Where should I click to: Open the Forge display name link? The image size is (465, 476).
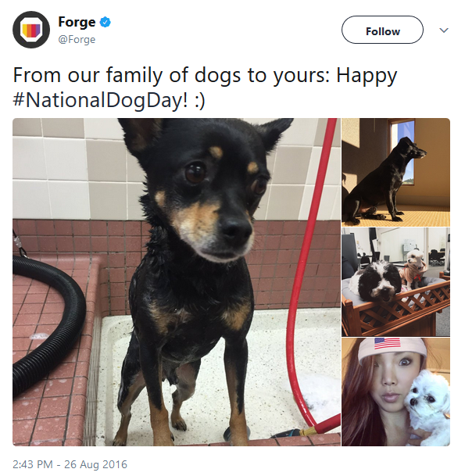tap(77, 22)
